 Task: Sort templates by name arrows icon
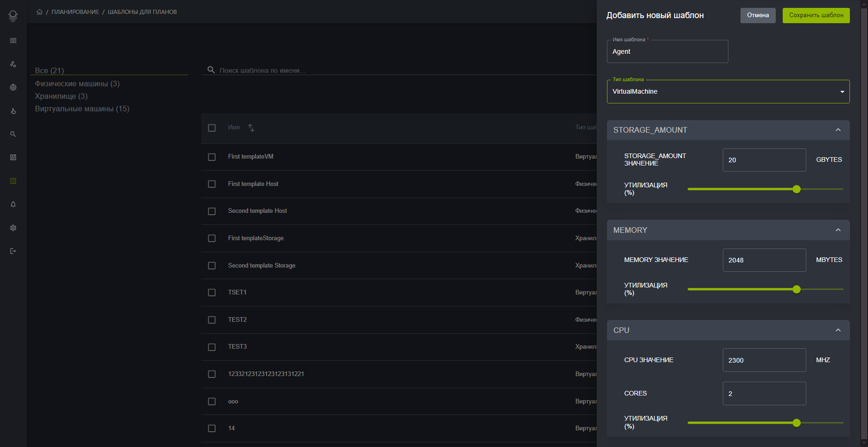(251, 128)
